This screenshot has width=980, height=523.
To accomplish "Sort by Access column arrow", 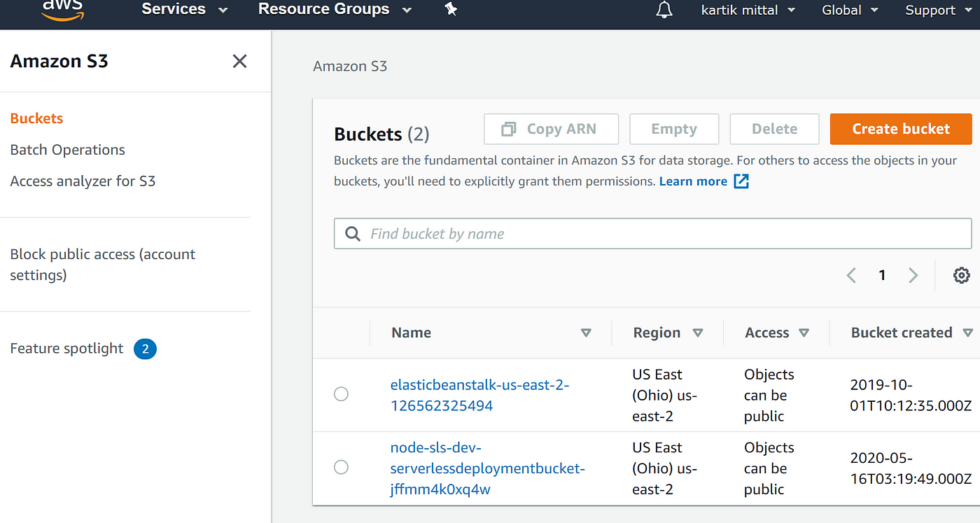I will pos(804,333).
